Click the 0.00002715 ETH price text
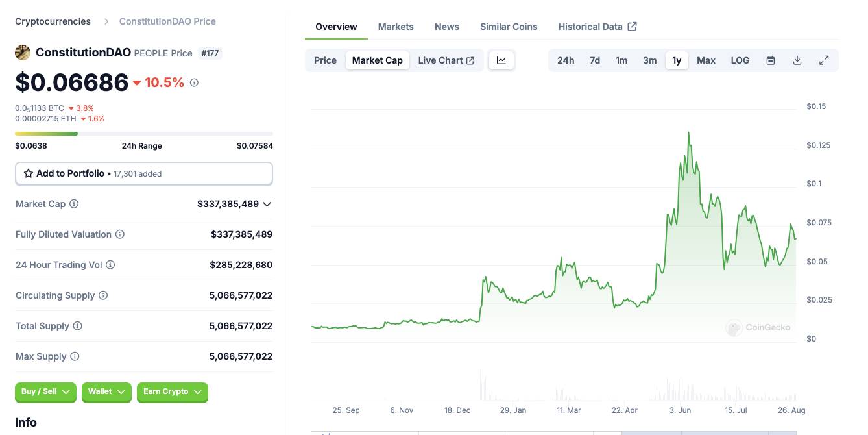The image size is (868, 435). pyautogui.click(x=46, y=119)
